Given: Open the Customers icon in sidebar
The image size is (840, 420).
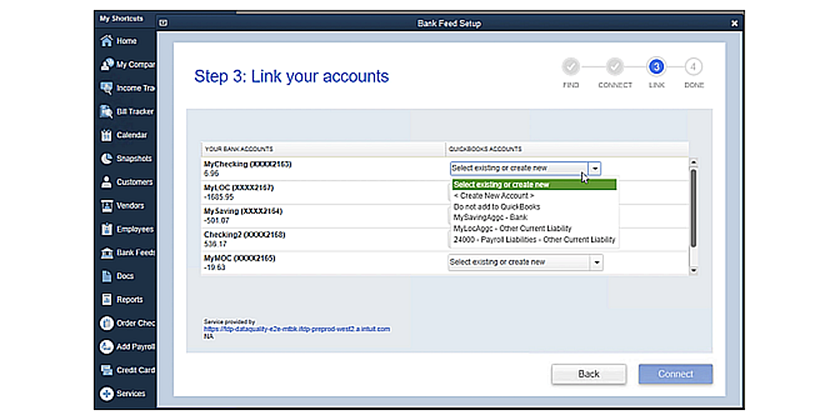Looking at the screenshot, I should pyautogui.click(x=106, y=182).
